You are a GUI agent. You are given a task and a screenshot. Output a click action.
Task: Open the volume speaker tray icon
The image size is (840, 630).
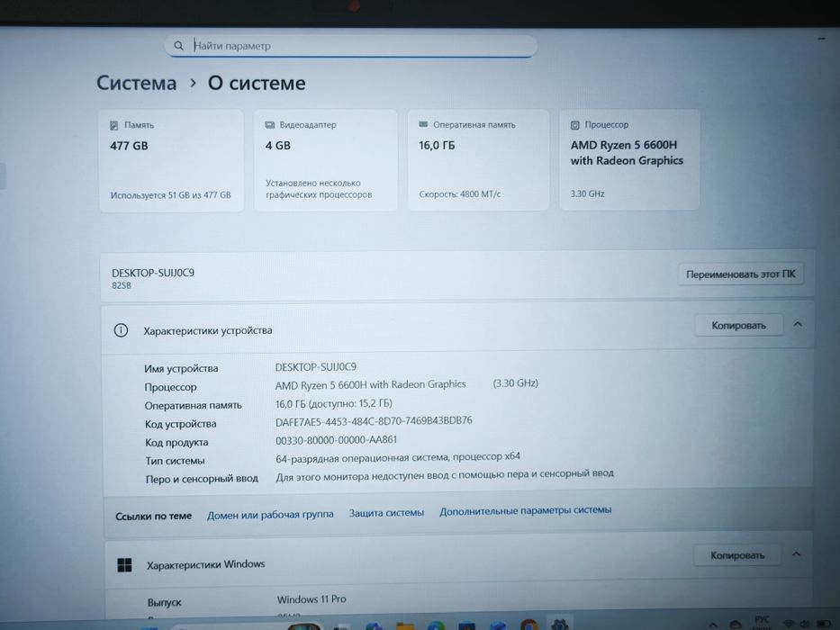click(804, 624)
